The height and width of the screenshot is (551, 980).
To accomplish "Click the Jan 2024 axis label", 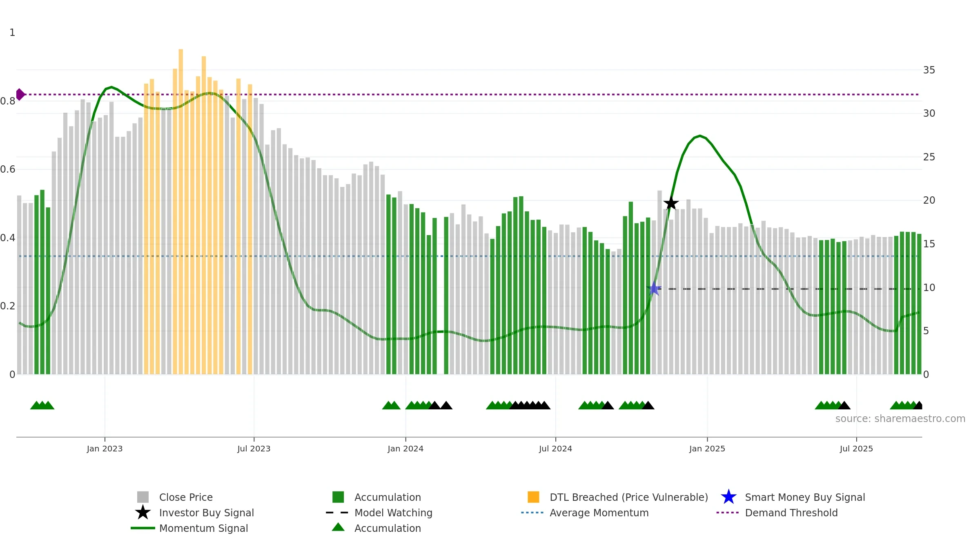I will click(405, 449).
